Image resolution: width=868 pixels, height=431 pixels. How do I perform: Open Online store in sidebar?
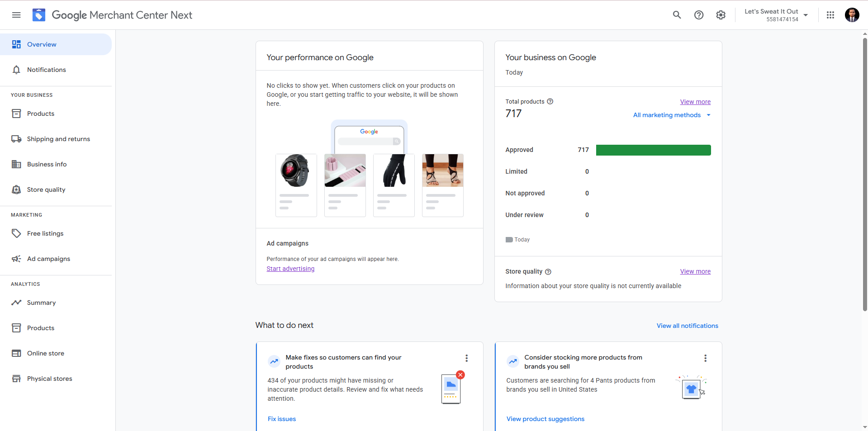coord(56,353)
